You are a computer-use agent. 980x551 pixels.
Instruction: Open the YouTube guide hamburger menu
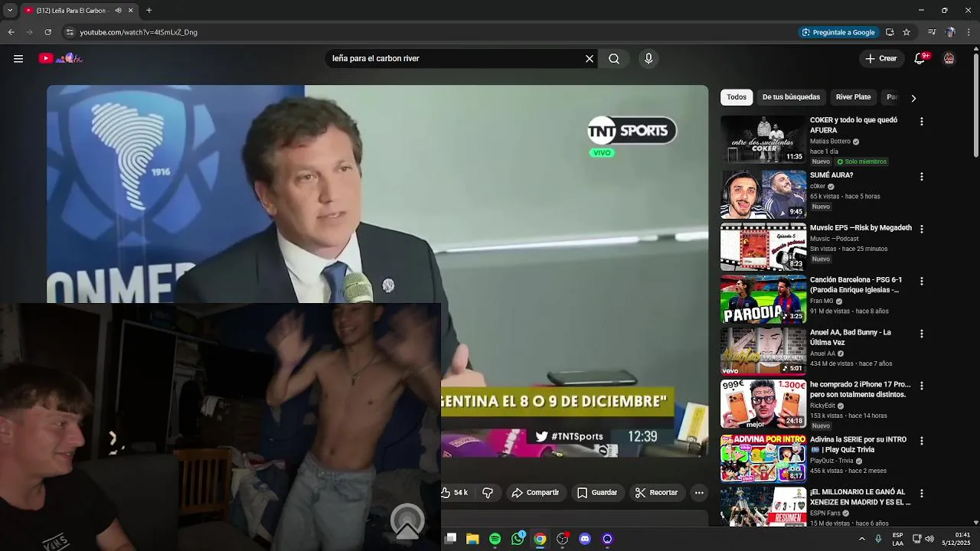tap(18, 59)
